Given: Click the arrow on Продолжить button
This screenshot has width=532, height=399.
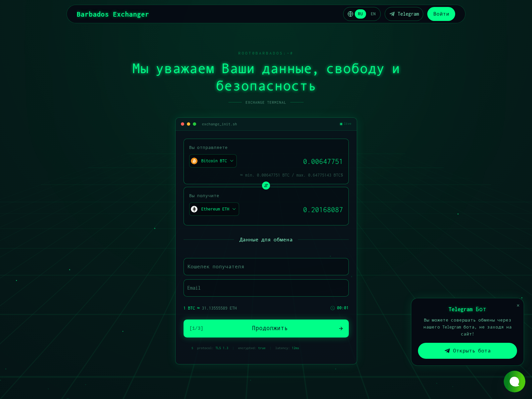Looking at the screenshot, I should tap(341, 329).
